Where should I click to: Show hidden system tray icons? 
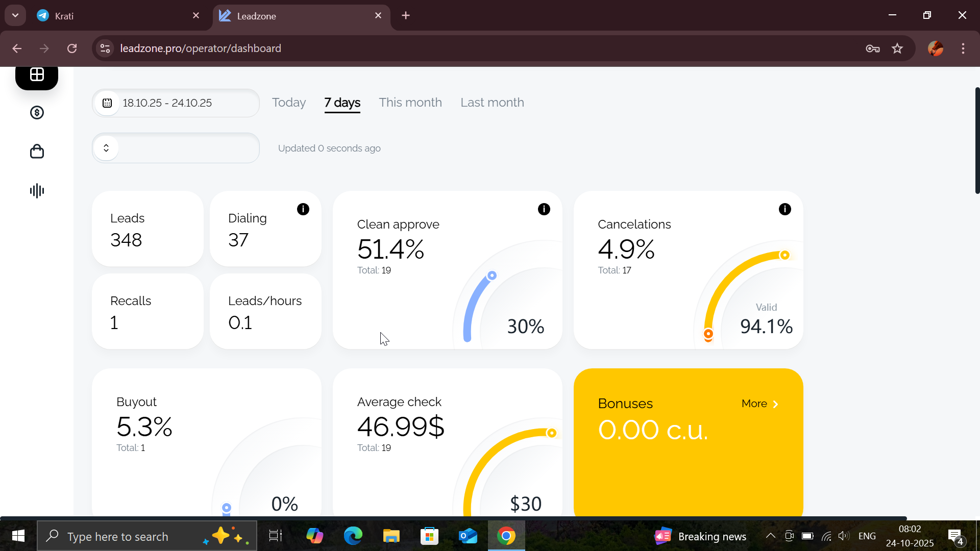[x=771, y=536]
